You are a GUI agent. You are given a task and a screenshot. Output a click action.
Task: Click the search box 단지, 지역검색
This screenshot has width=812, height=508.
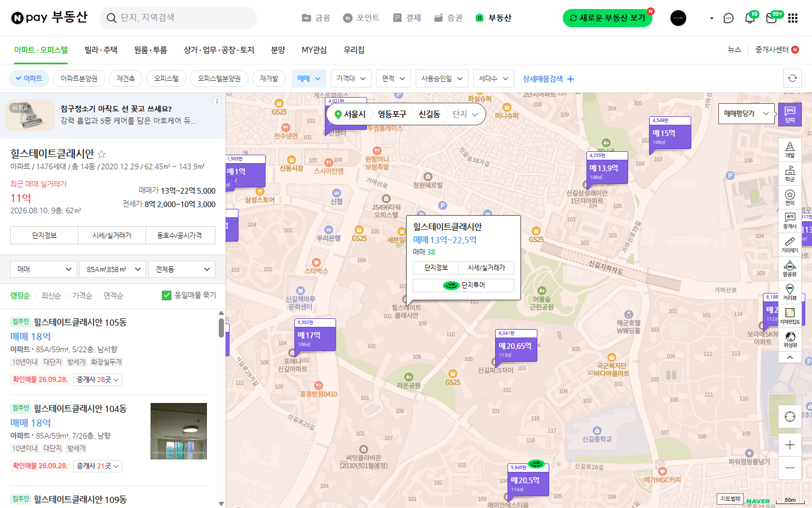178,18
